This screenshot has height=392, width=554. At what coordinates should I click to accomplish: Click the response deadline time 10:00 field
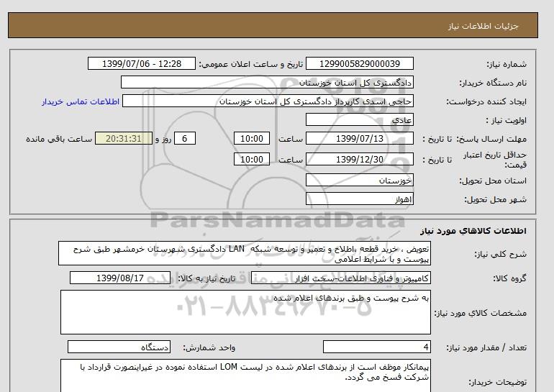252,138
